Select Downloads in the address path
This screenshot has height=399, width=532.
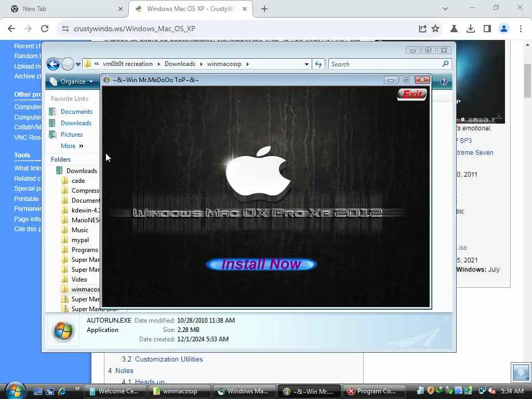pyautogui.click(x=180, y=64)
